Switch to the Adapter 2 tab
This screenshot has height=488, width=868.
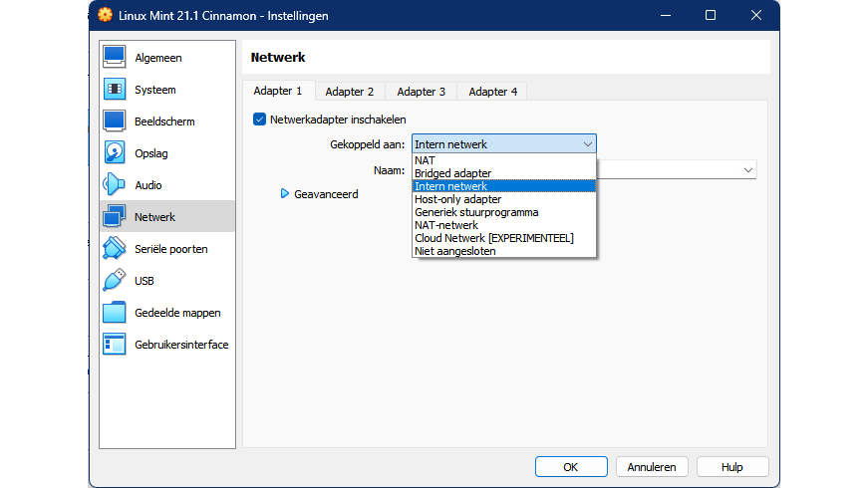pos(350,92)
